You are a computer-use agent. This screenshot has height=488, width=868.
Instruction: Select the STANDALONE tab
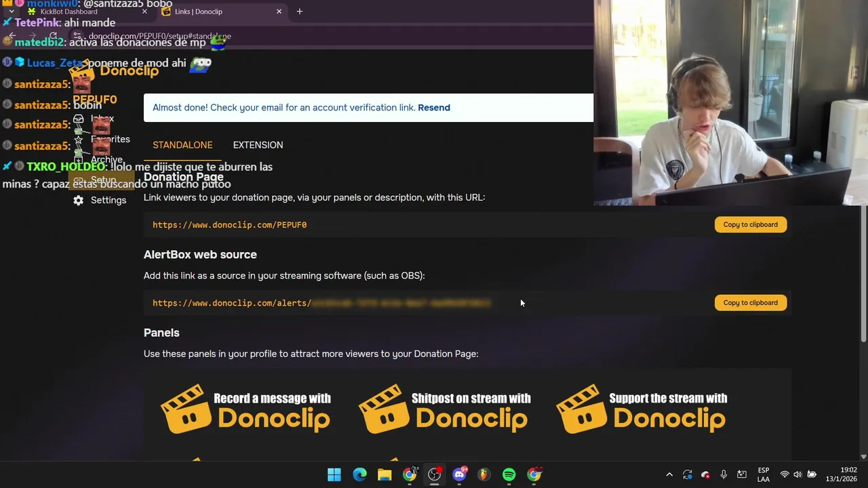(182, 145)
